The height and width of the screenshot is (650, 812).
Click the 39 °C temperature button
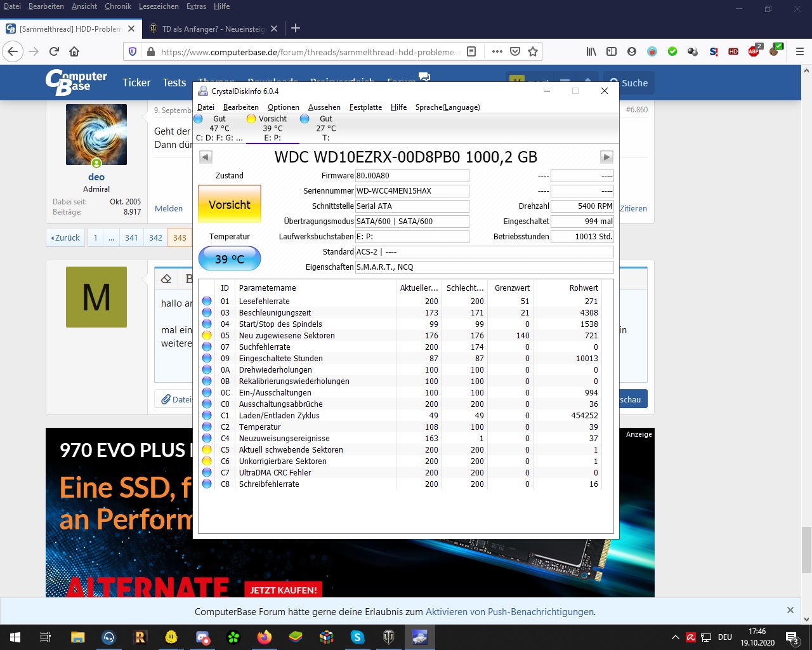click(230, 259)
